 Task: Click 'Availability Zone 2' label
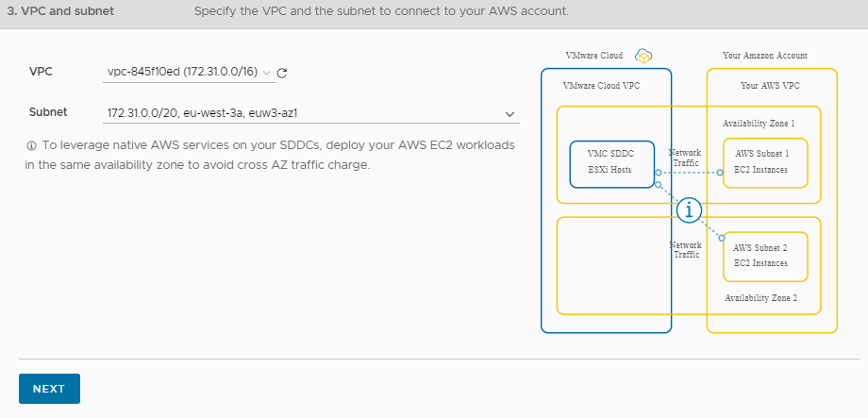[x=761, y=298]
